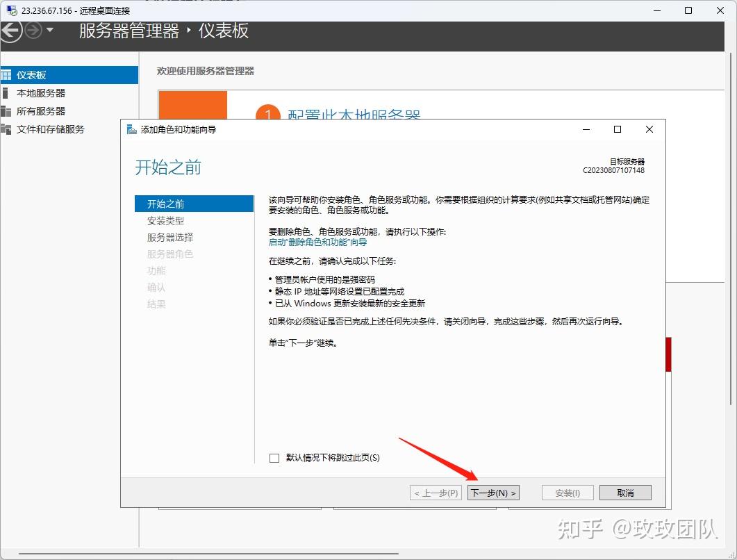The image size is (737, 560).
Task: Click the forward navigation arrow
Action: point(32,31)
